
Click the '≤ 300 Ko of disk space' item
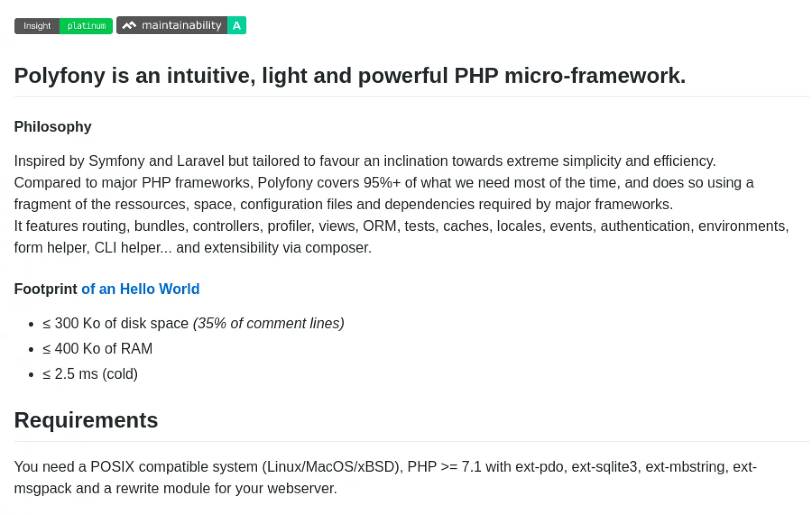116,323
